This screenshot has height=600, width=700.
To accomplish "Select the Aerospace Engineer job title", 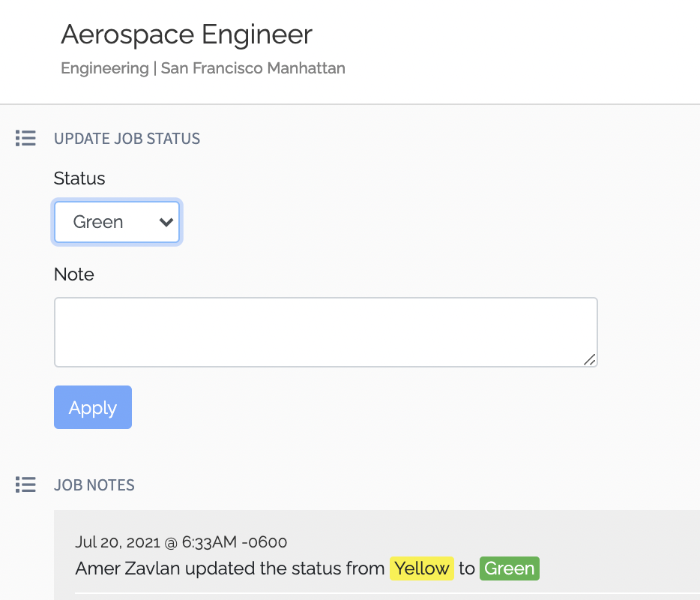I will point(187,34).
